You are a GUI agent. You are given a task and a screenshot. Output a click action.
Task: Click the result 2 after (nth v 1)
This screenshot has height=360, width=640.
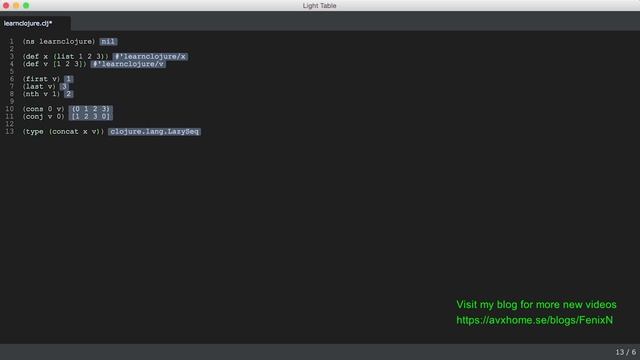[69, 94]
